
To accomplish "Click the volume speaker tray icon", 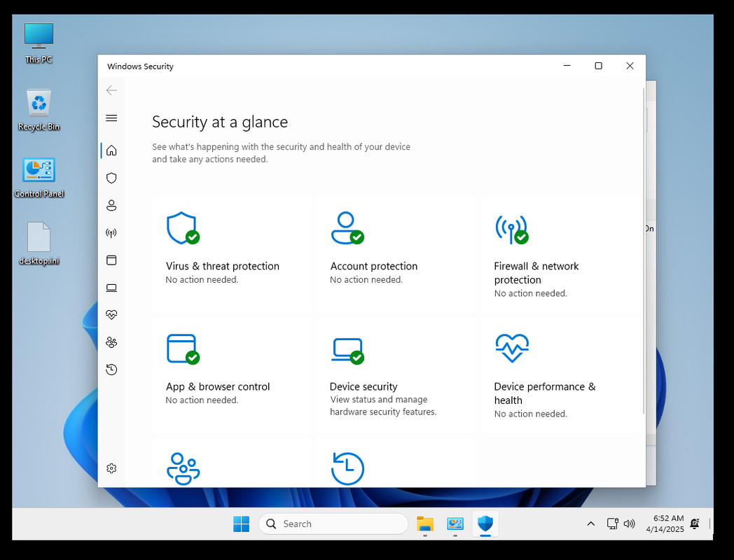I will tap(629, 524).
